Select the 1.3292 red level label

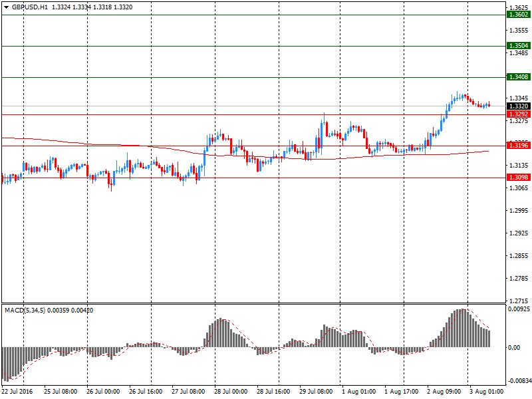pyautogui.click(x=519, y=114)
